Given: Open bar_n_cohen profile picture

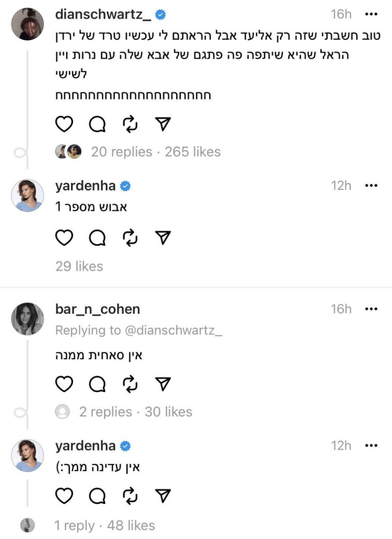Looking at the screenshot, I should coord(27,319).
